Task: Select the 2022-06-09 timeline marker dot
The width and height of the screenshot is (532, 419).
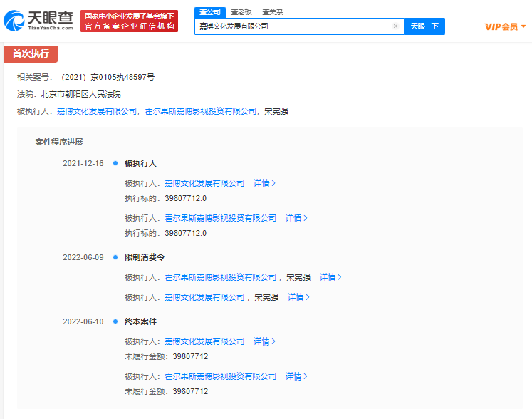Action: tap(115, 257)
